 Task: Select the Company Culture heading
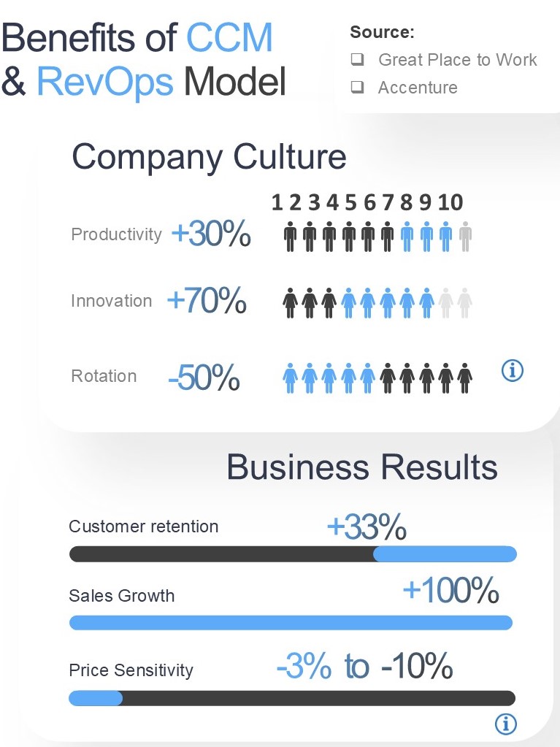tap(209, 157)
